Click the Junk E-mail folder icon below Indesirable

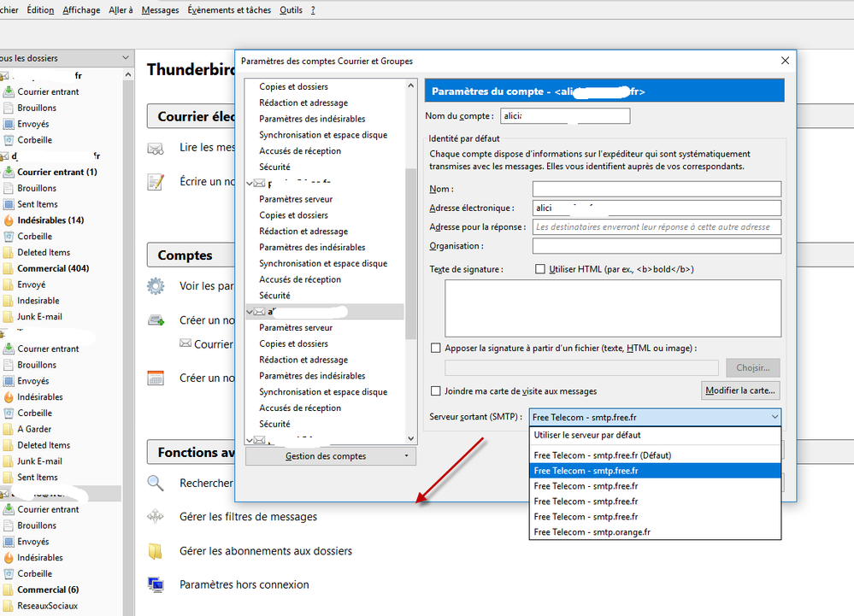(x=9, y=317)
